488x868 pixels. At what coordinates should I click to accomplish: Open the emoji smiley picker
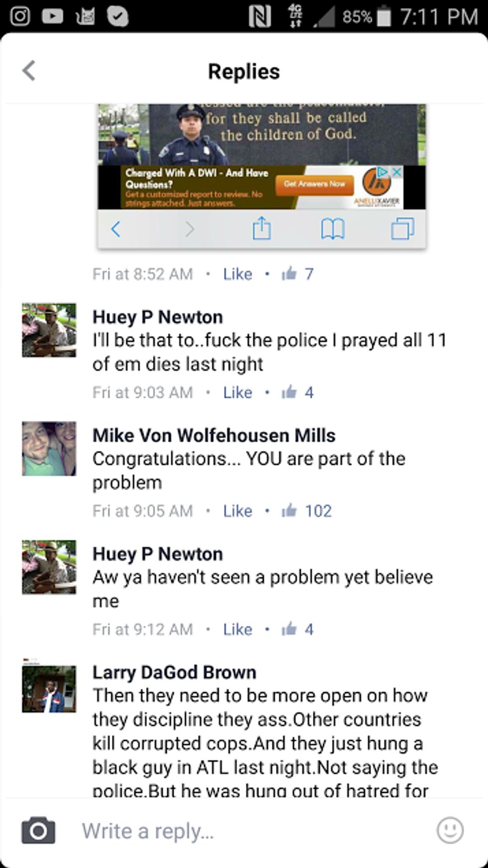tap(450, 830)
